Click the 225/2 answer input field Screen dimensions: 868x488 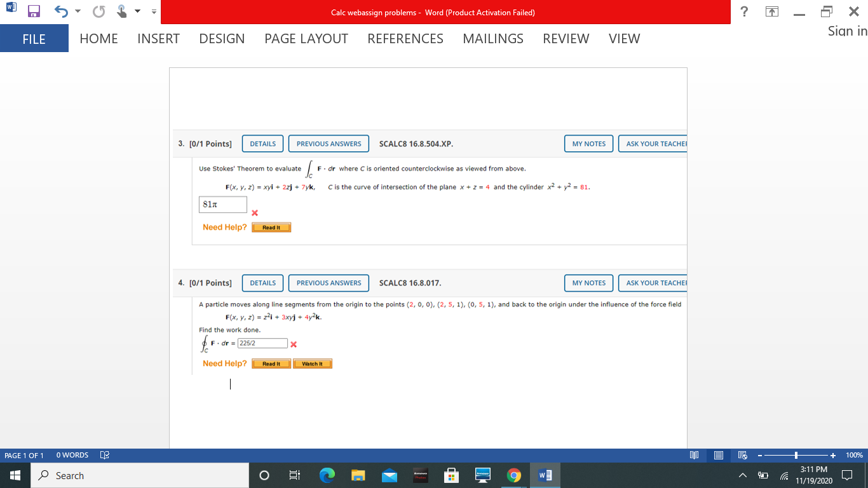click(x=263, y=342)
